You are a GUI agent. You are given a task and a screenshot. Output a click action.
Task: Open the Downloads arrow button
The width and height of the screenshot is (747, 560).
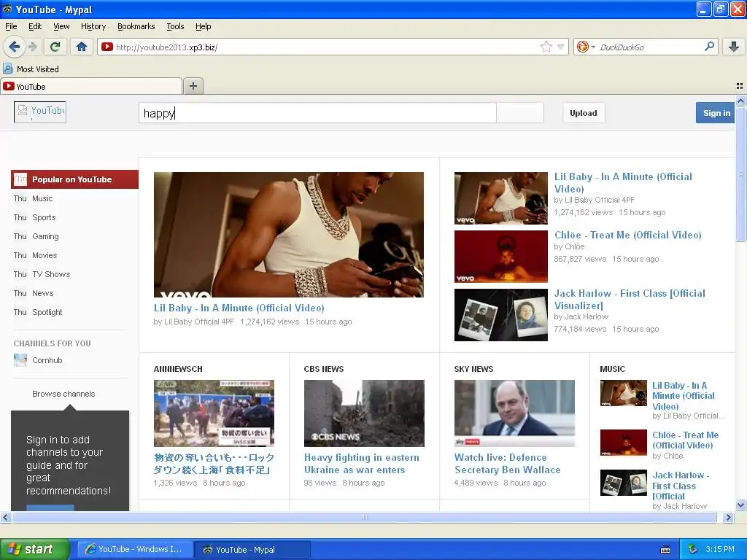pos(734,47)
